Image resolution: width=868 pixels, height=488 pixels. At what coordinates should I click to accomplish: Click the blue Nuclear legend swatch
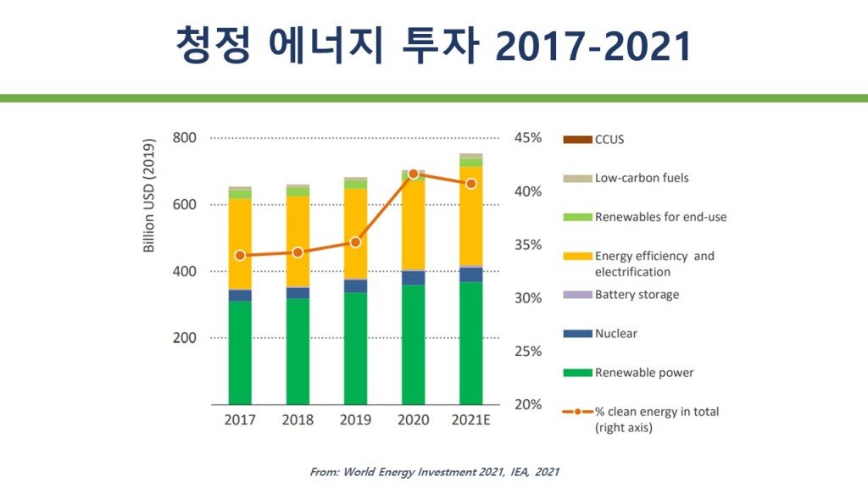pos(577,334)
